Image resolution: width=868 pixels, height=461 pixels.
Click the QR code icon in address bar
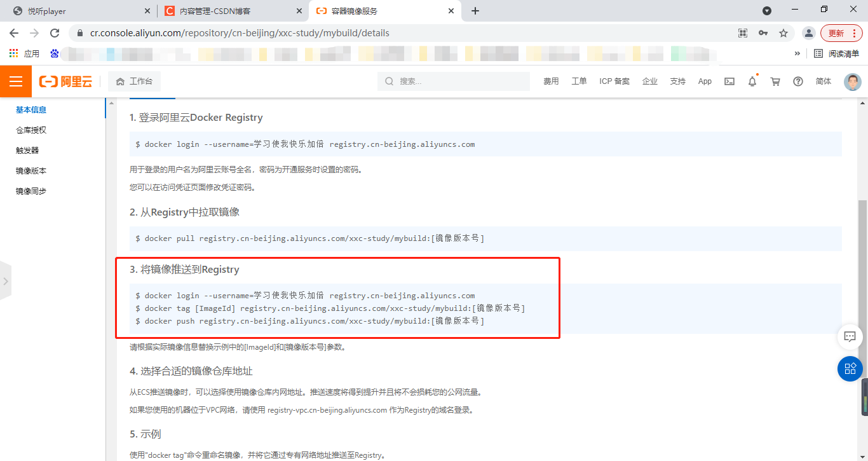tap(743, 33)
